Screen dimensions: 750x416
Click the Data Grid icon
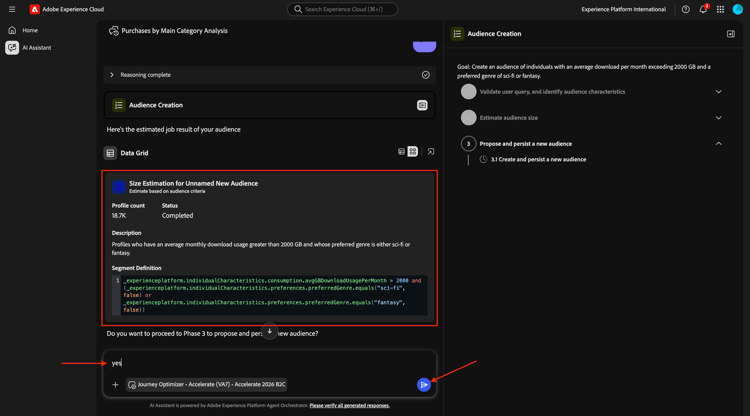click(110, 153)
